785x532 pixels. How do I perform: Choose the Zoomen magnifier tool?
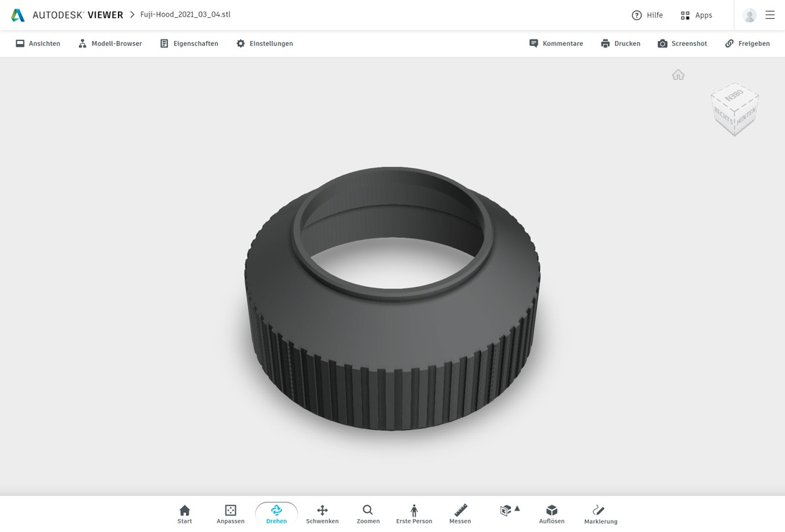368,514
